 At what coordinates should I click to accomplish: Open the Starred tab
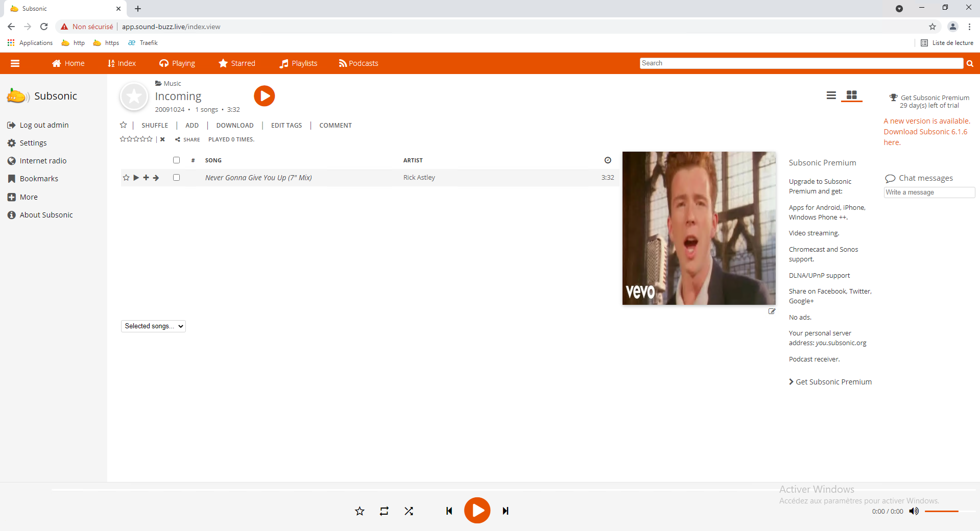[237, 63]
